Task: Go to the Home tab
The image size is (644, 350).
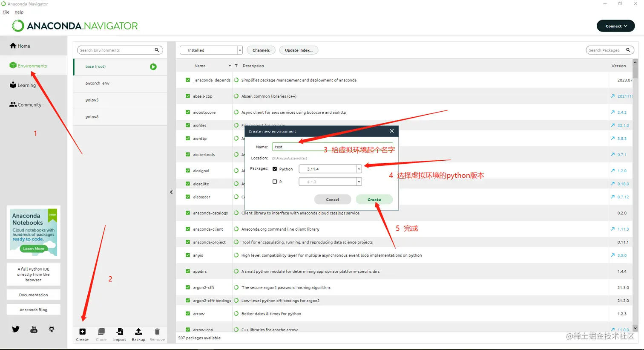Action: click(34, 46)
